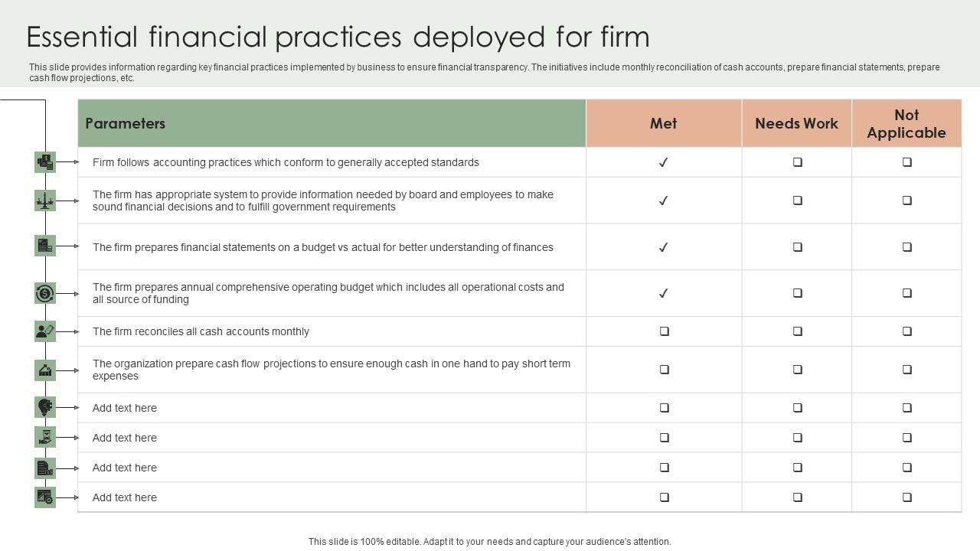Viewport: 980px width, 551px height.
Task: Click the person with cash icon
Action: point(45,331)
